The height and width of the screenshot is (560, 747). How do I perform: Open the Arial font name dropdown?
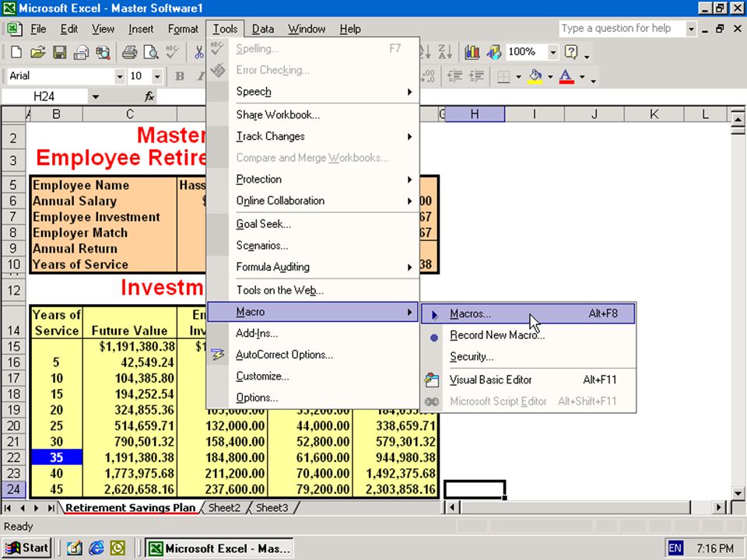(x=120, y=76)
